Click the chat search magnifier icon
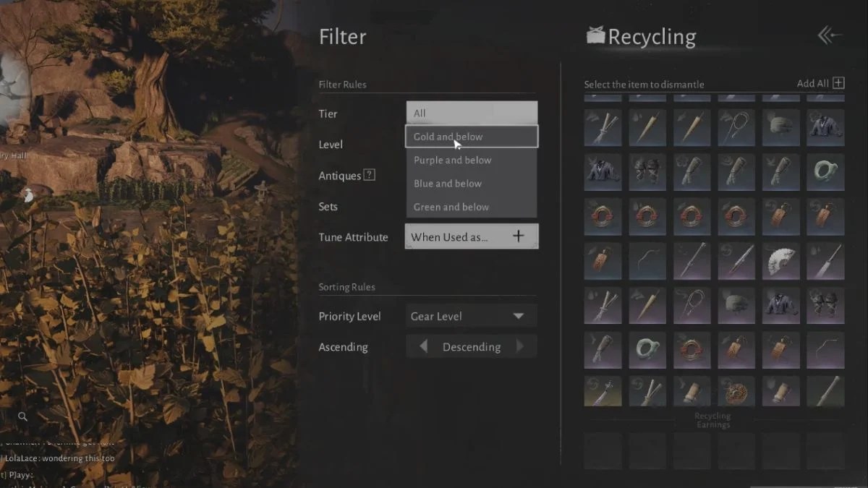Viewport: 868px width, 488px height. coord(23,416)
